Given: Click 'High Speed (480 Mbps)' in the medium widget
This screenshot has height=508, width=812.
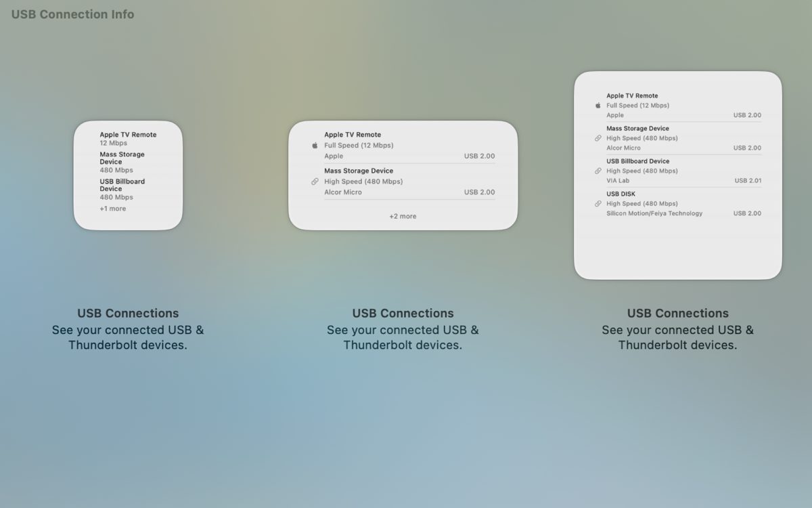Looking at the screenshot, I should click(x=363, y=182).
